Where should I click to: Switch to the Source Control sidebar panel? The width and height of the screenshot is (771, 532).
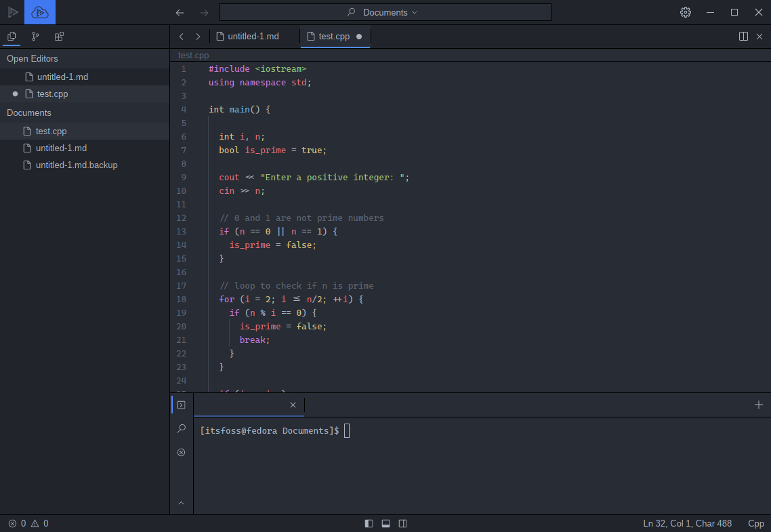point(35,37)
